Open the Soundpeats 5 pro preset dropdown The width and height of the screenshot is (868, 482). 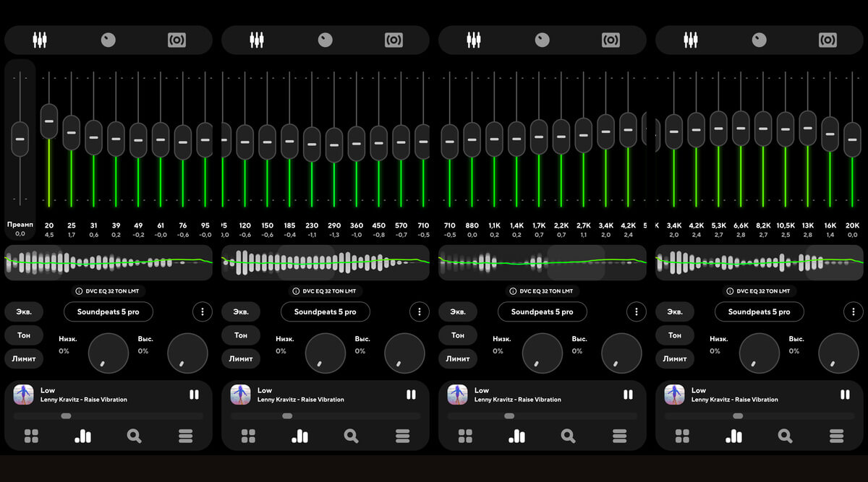[108, 311]
